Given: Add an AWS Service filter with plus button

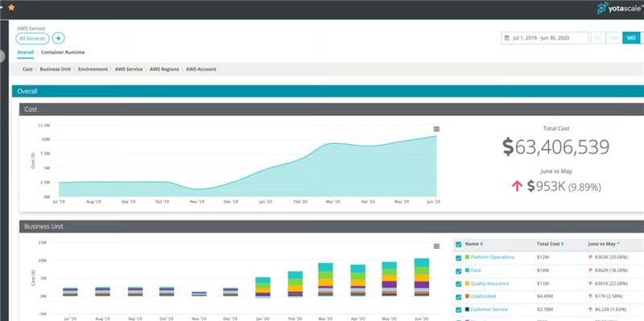Looking at the screenshot, I should pos(58,39).
